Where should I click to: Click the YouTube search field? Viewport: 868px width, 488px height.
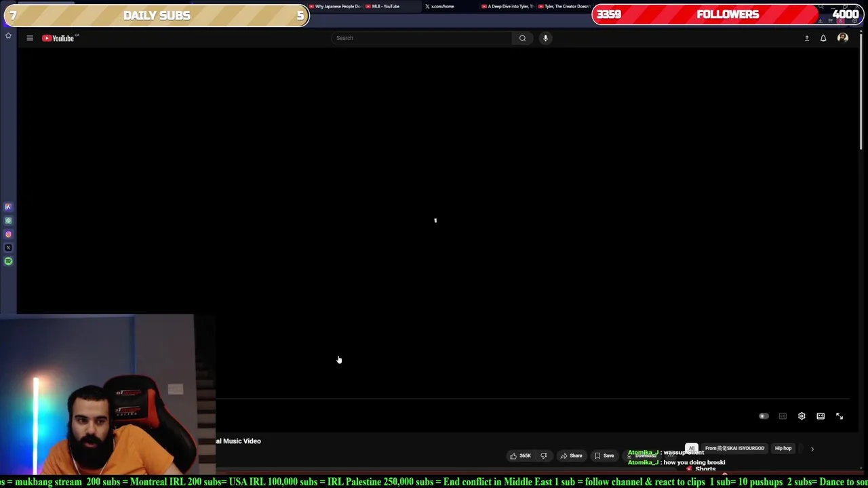(422, 38)
